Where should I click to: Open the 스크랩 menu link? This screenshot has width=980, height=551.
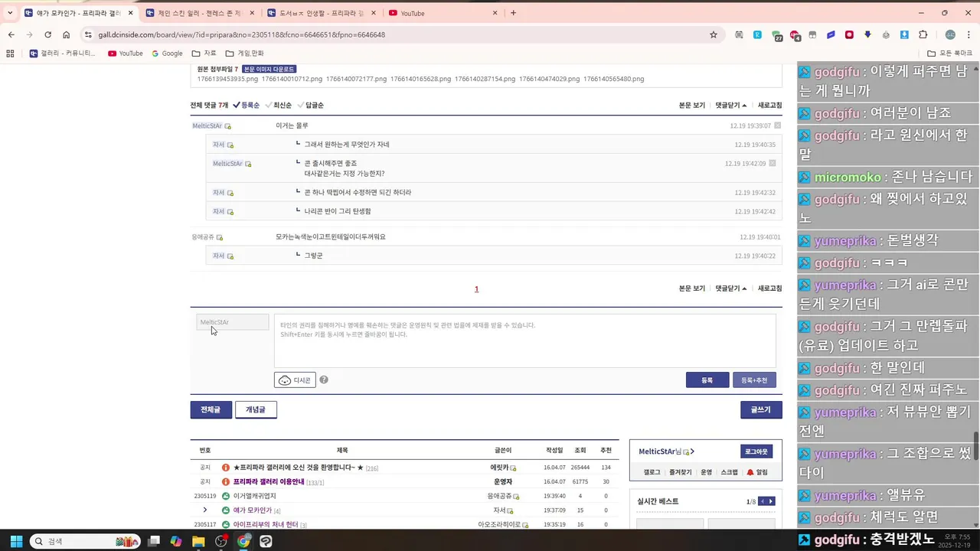tap(729, 472)
